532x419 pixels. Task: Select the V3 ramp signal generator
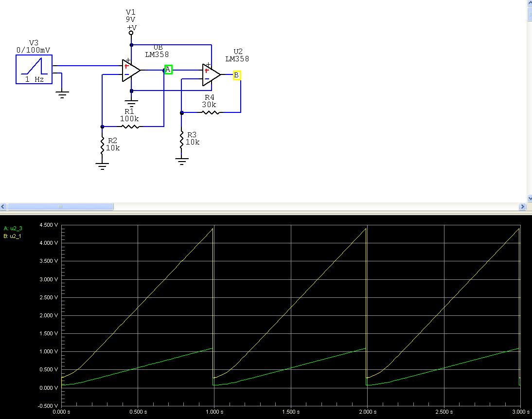pyautogui.click(x=34, y=69)
